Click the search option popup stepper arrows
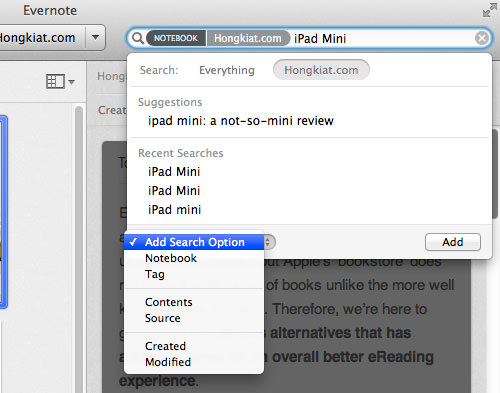Viewport: 500px width, 393px height. [x=269, y=242]
